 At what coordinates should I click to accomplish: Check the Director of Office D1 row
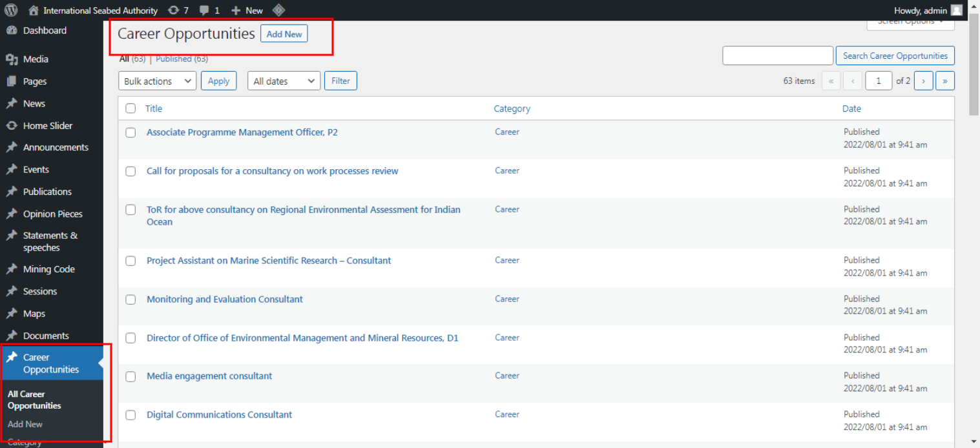pyautogui.click(x=130, y=338)
